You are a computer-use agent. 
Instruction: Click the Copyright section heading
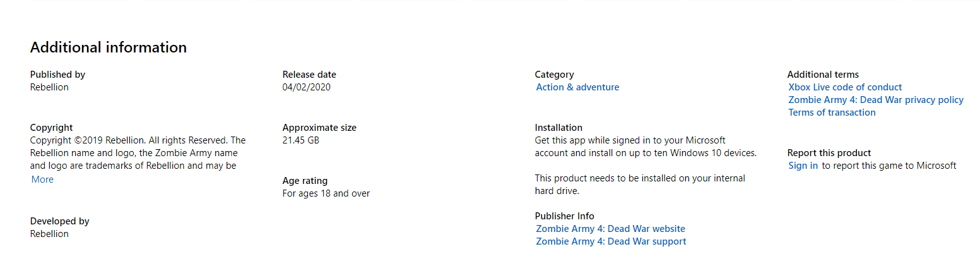pos(52,128)
